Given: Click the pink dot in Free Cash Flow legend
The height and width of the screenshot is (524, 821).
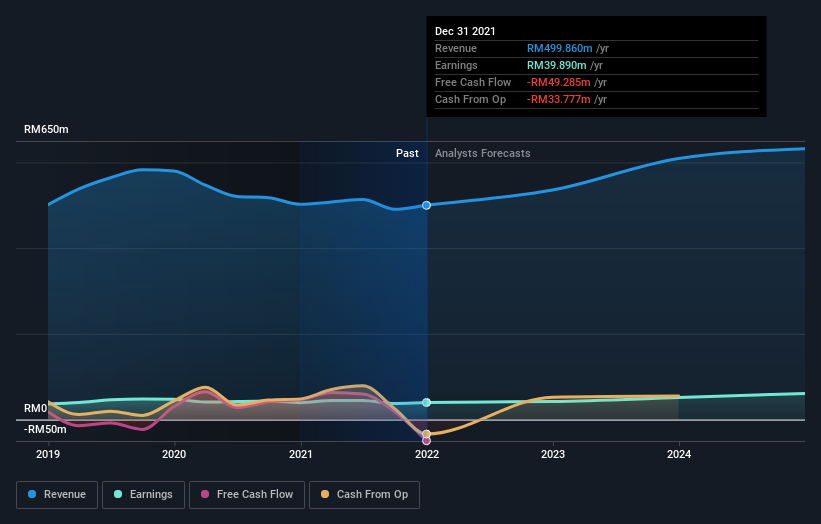Looking at the screenshot, I should point(205,494).
